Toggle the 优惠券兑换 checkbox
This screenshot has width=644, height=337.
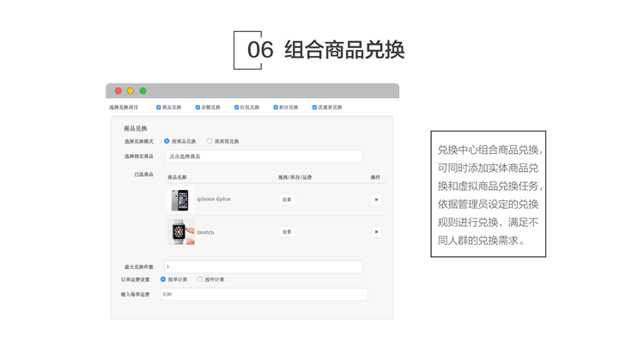314,107
